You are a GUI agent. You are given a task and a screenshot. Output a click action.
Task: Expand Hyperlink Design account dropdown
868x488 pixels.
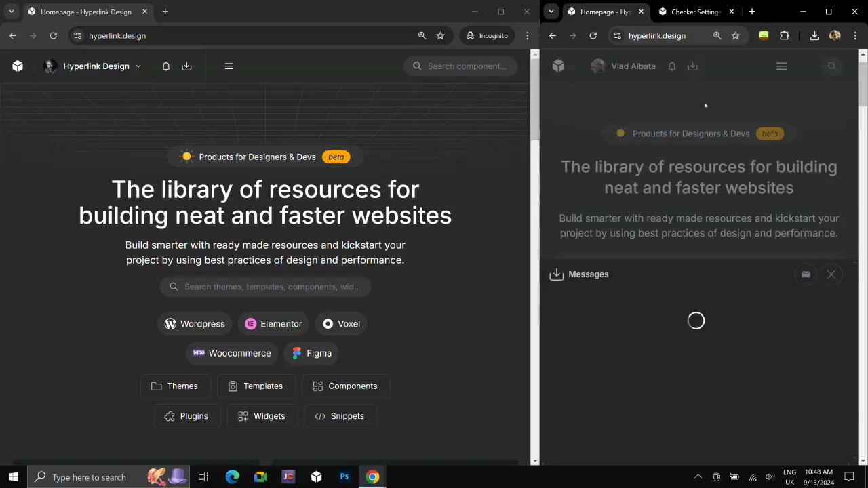click(x=138, y=66)
